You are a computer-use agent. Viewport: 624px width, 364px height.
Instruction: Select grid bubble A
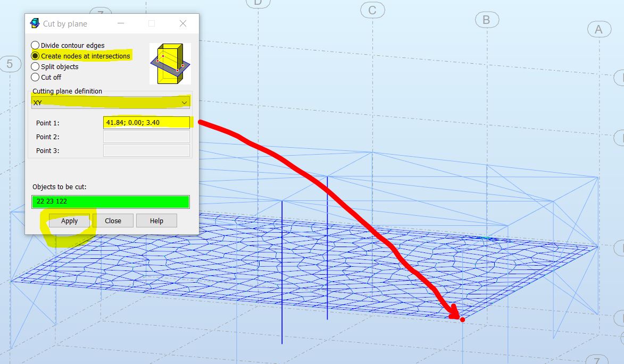click(600, 29)
